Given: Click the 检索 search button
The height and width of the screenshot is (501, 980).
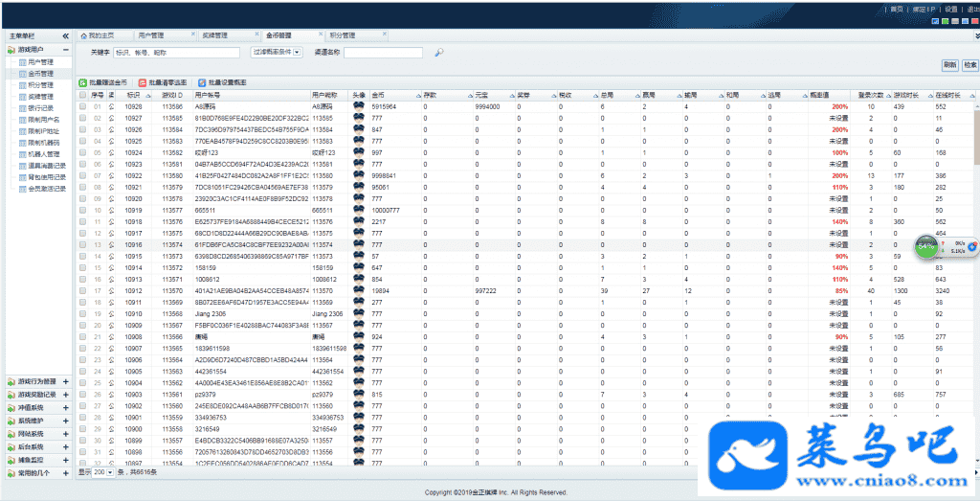Looking at the screenshot, I should point(969,65).
